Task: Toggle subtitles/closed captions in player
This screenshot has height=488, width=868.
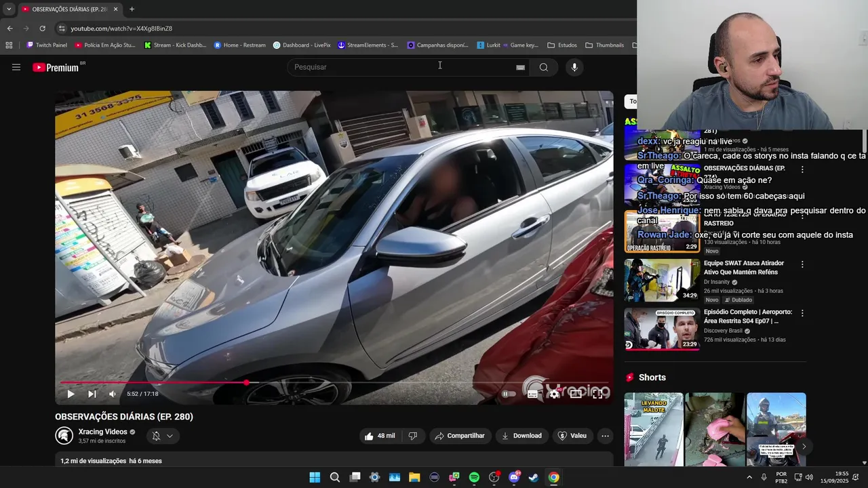Action: click(533, 394)
